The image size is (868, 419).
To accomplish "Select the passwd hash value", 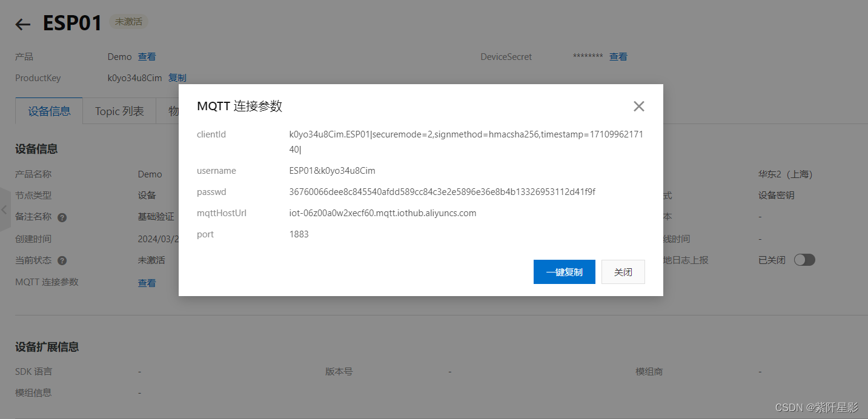I will (x=442, y=191).
